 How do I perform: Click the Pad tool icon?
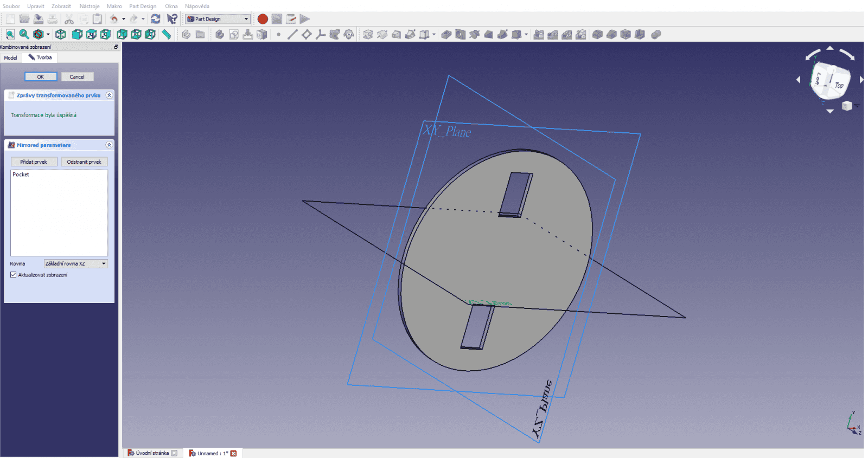(x=368, y=35)
